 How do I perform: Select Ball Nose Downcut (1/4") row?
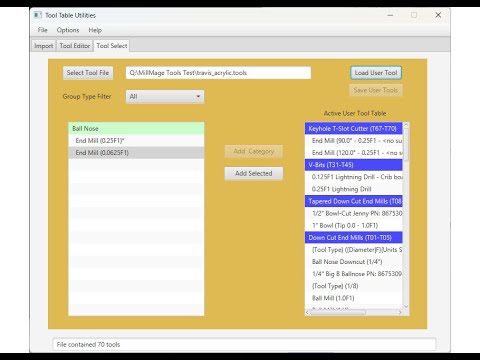354,262
